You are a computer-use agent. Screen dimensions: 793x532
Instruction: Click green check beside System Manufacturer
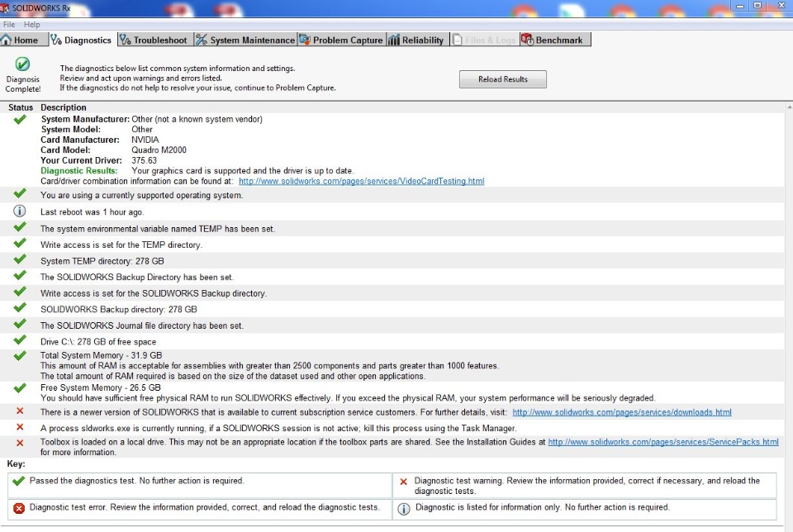point(20,119)
